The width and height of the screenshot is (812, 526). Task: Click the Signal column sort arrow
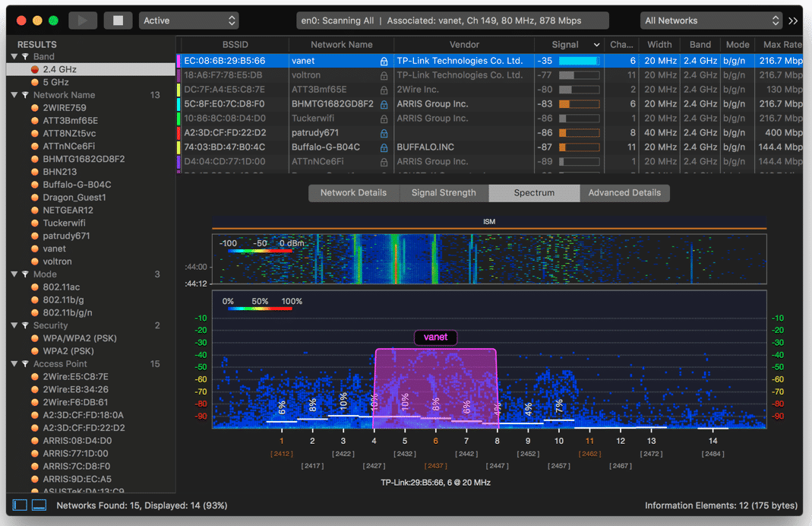click(x=596, y=44)
